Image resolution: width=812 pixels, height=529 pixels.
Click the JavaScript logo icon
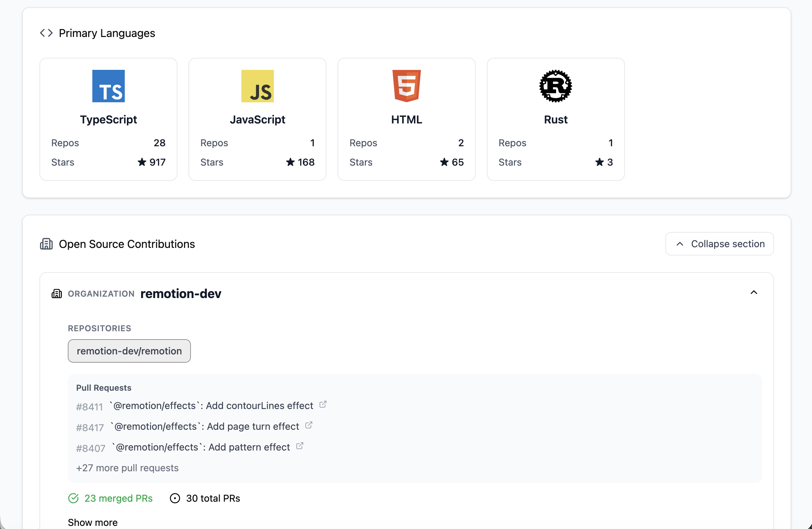257,86
